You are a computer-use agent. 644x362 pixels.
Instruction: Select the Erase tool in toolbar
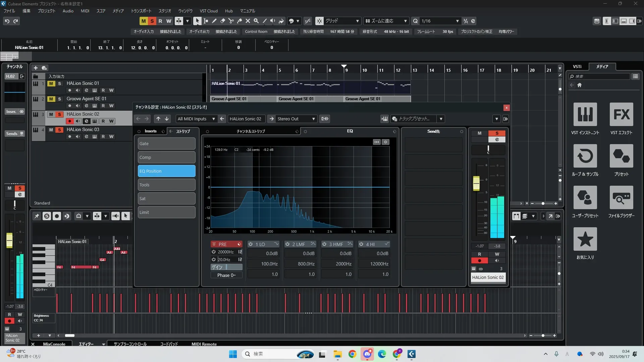(x=223, y=21)
